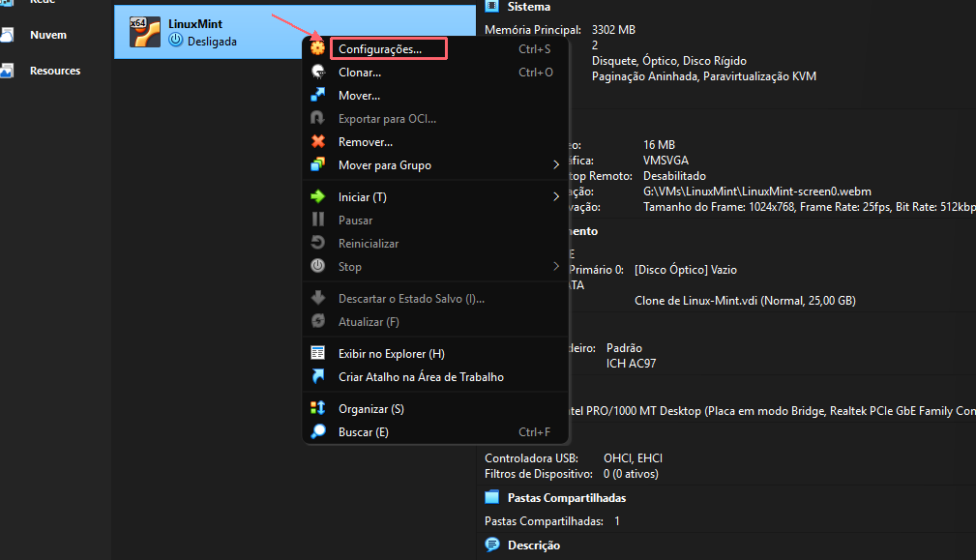Open the Resources sidebar section
Viewport: 976px width, 560px height.
[55, 71]
